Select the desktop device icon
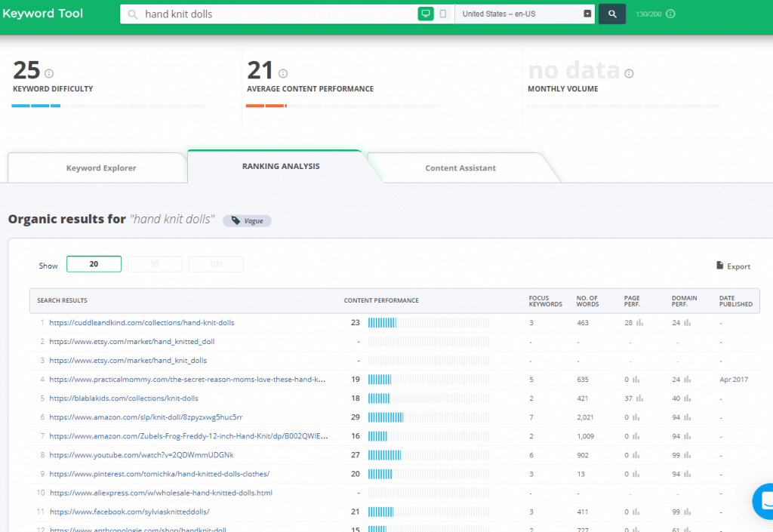The height and width of the screenshot is (532, 773). pyautogui.click(x=426, y=14)
